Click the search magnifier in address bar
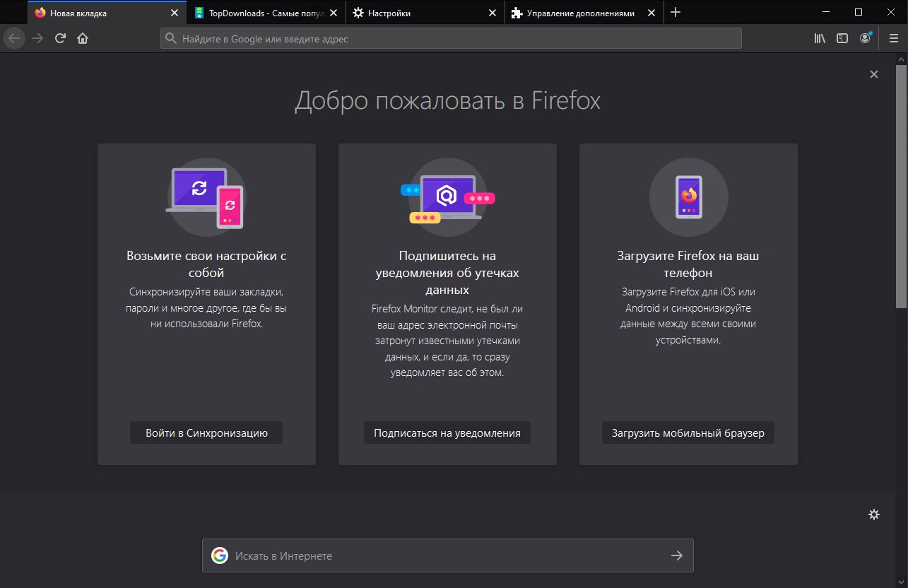Image resolution: width=908 pixels, height=588 pixels. pos(170,38)
